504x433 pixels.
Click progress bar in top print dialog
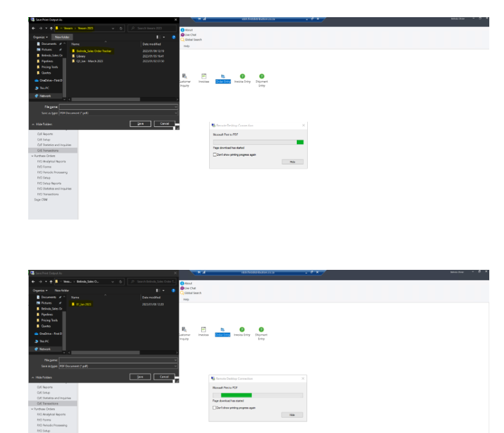pos(258,142)
